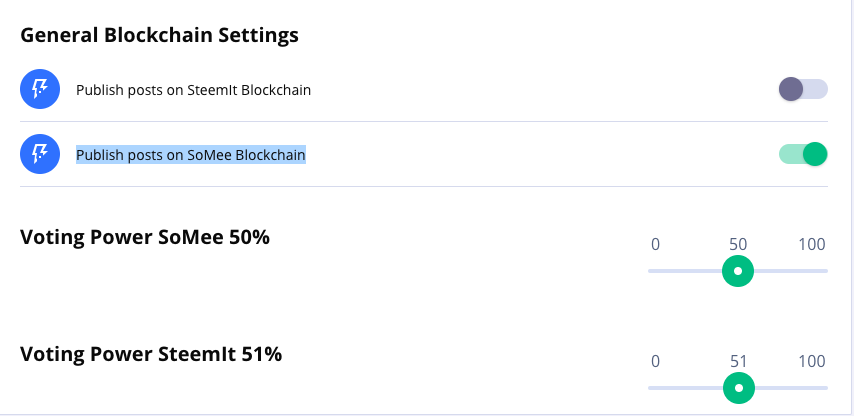
Task: Click the 0 mark above SoMee slider
Action: pyautogui.click(x=655, y=245)
